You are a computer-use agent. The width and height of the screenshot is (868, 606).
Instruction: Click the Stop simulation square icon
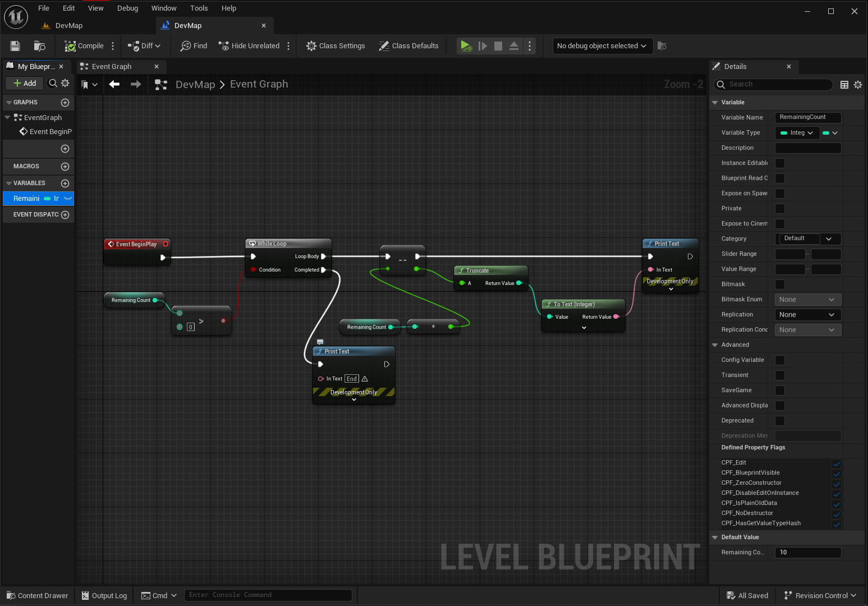498,46
